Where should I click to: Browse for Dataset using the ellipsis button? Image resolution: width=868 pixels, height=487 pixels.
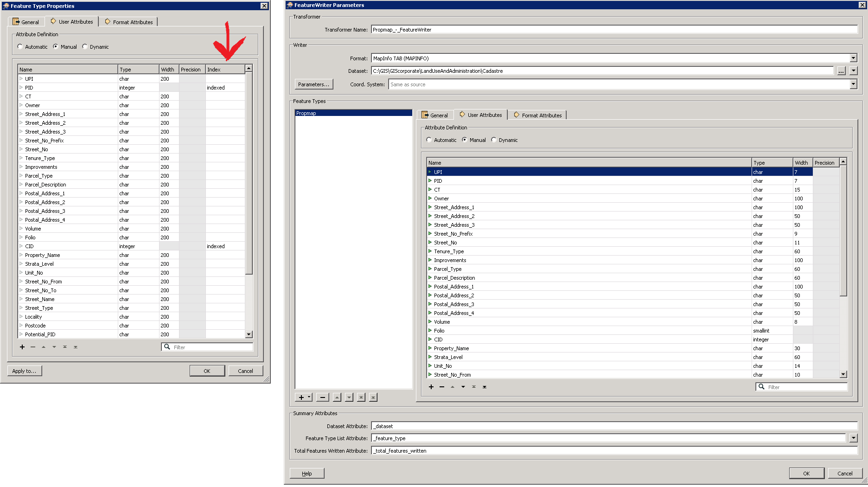coord(842,70)
